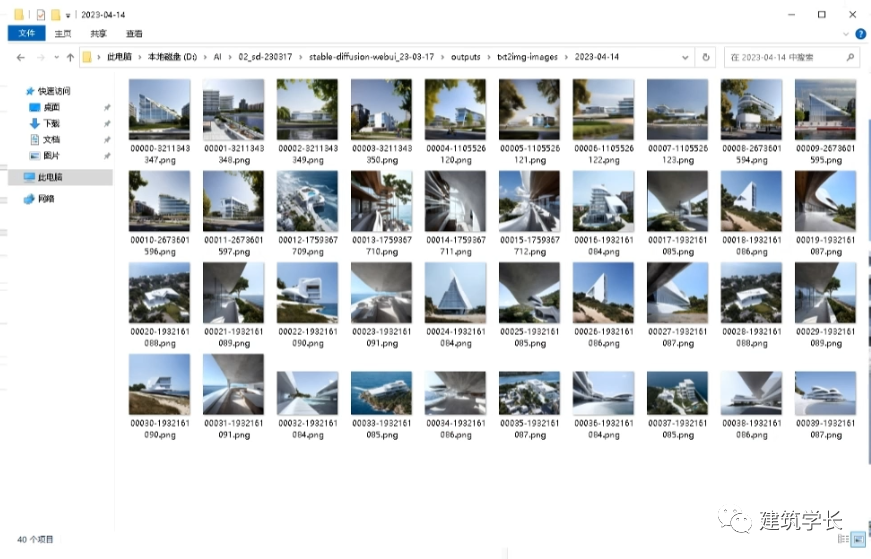Click file name 00007-1105526123.png
This screenshot has width=871, height=559.
(x=678, y=154)
